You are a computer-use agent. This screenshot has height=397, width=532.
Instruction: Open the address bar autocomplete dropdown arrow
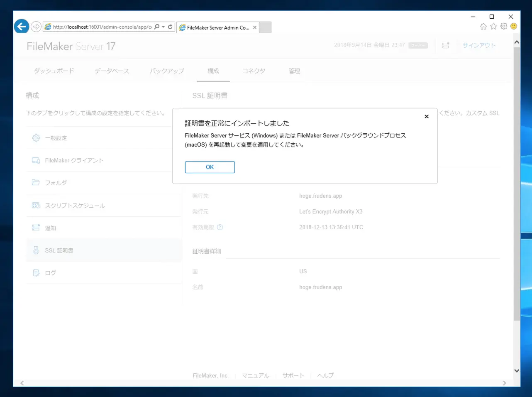tap(164, 26)
